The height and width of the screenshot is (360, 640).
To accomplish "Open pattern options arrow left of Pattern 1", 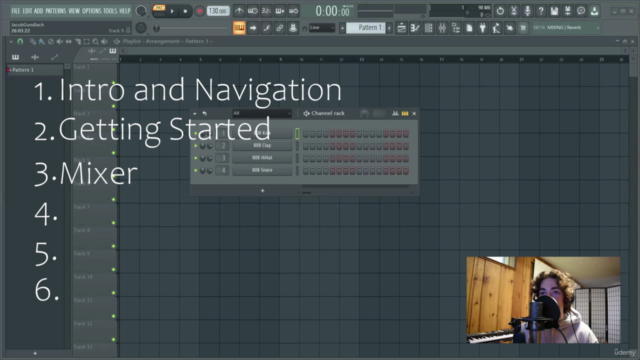I will click(342, 28).
